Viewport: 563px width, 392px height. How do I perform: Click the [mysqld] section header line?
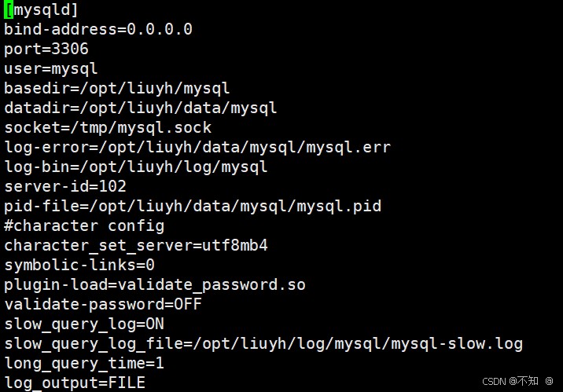(x=41, y=10)
